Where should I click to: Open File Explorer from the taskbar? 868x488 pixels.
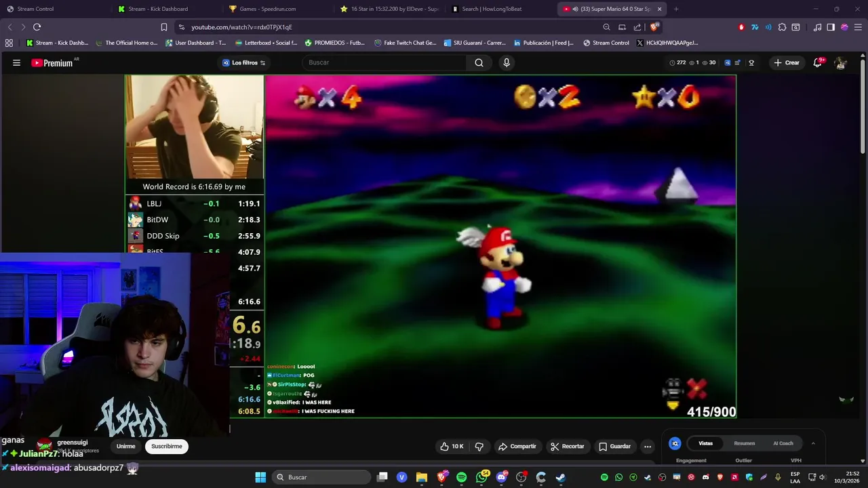[422, 477]
